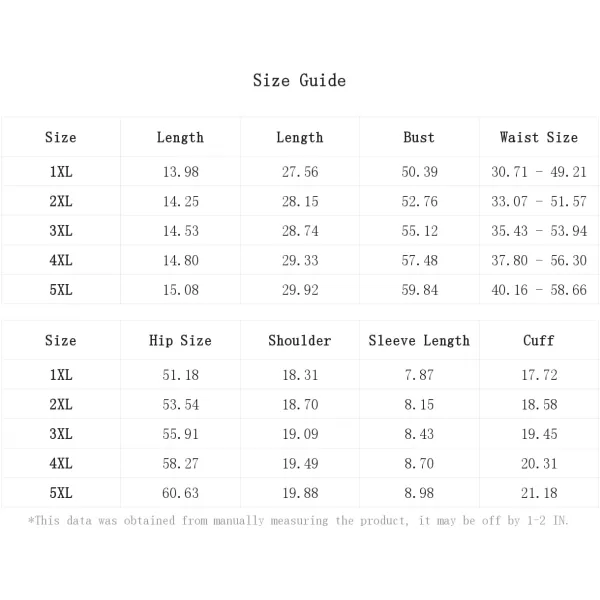
Task: Select the 1XL bust value 50.39
Action: click(419, 172)
